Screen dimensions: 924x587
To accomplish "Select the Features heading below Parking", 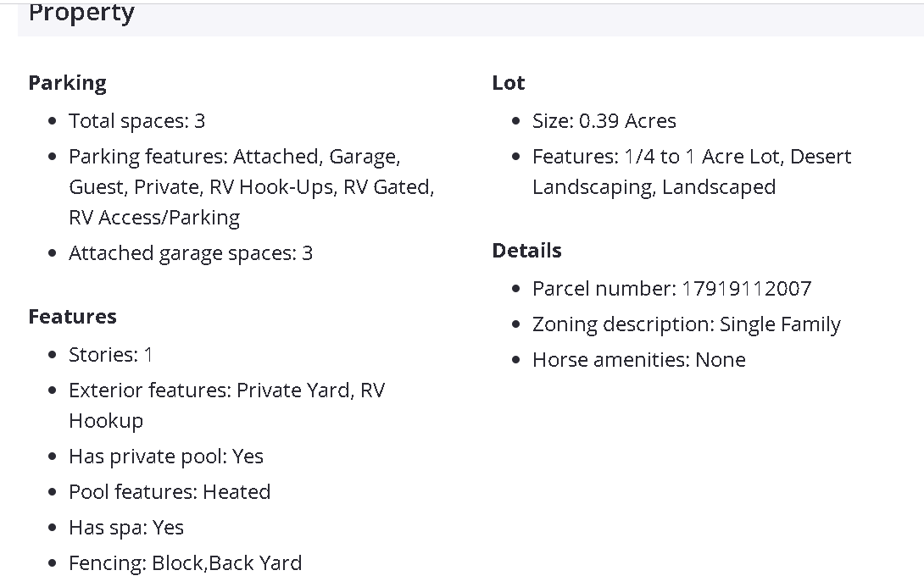I will click(x=73, y=317).
